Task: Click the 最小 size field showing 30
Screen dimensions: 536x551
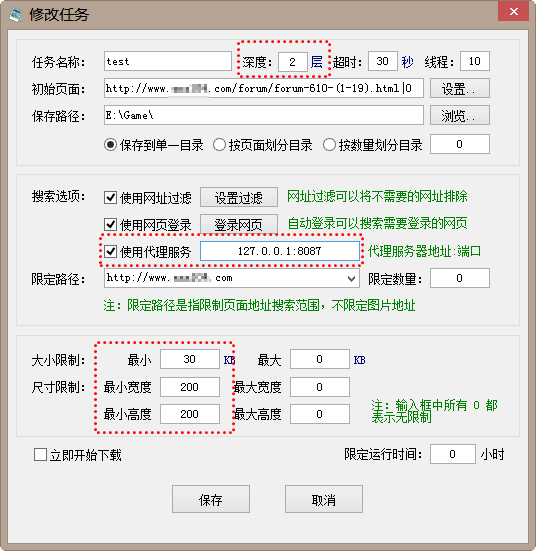Action: [x=190, y=359]
